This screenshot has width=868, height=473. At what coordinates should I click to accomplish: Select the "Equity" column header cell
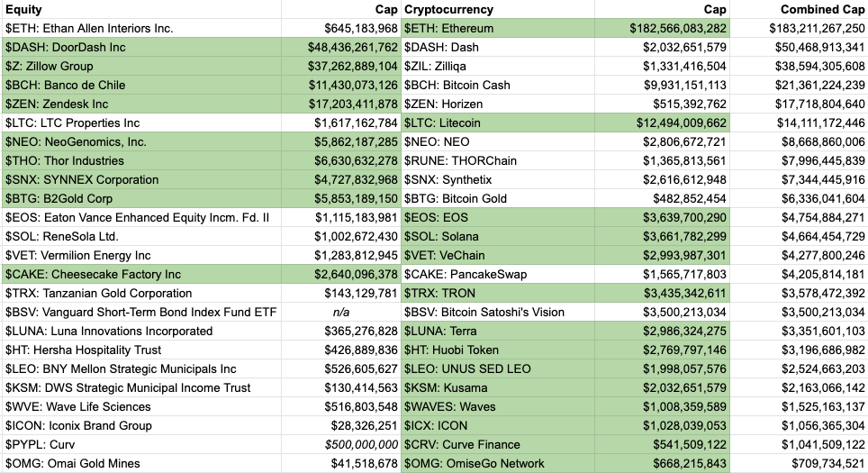pos(141,9)
